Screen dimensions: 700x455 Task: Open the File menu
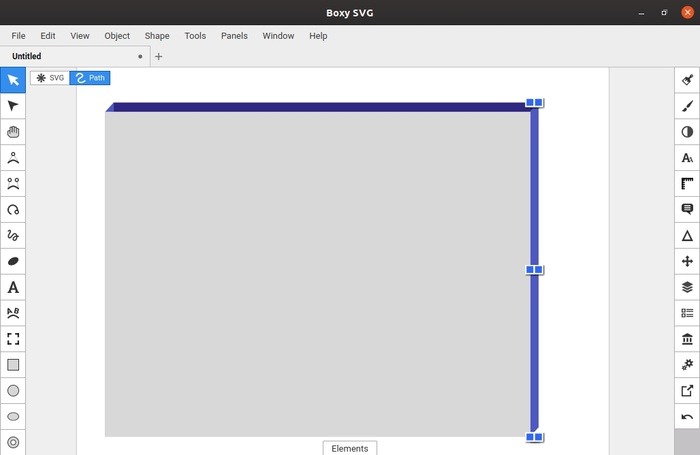coord(18,36)
